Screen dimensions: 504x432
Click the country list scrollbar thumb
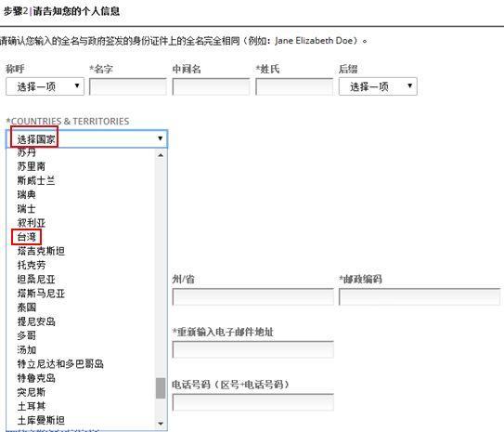[161, 388]
